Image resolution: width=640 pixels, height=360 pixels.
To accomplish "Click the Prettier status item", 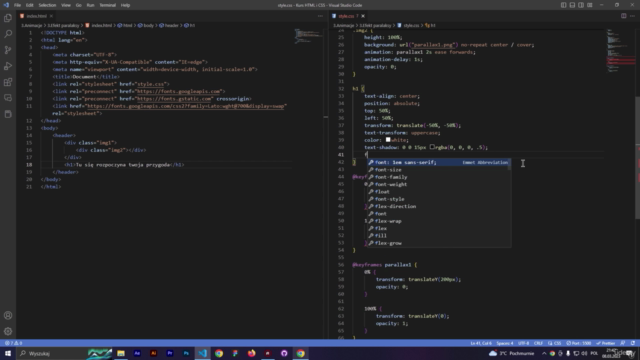I will tap(606, 343).
